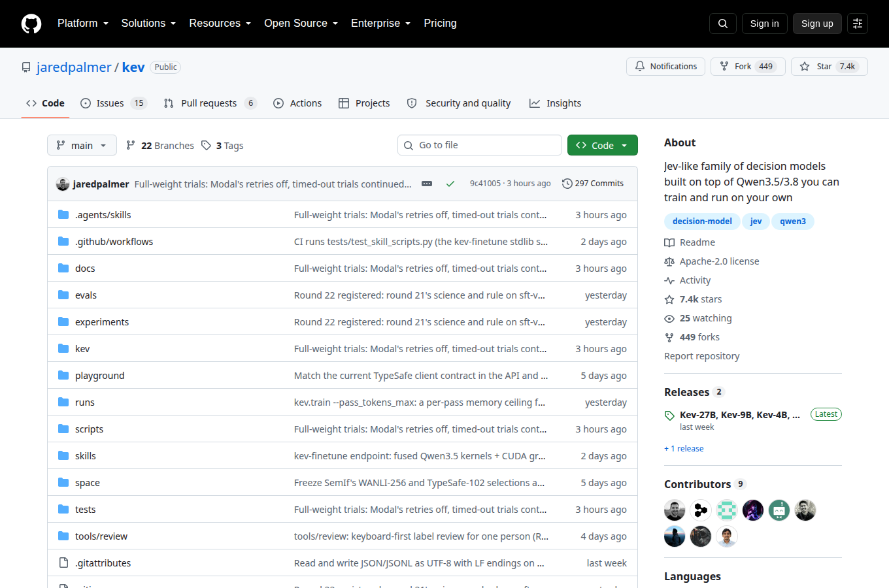Open the .gitattributes file

point(103,563)
